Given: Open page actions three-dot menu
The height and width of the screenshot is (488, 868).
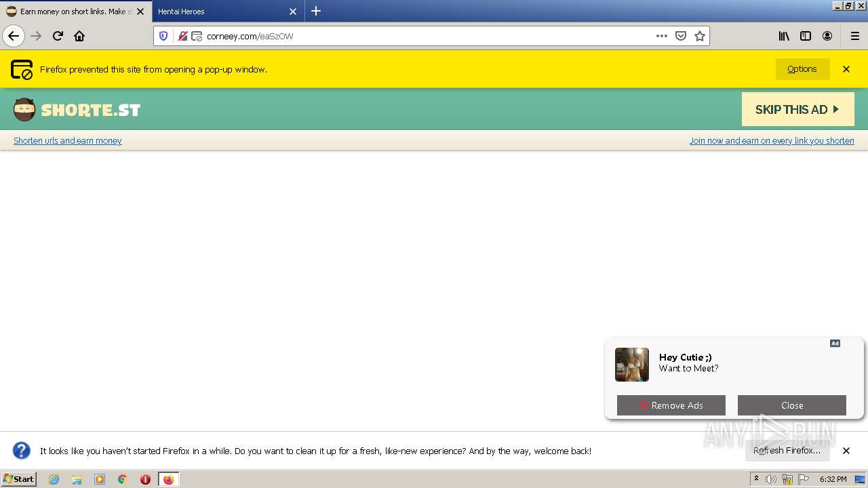Looking at the screenshot, I should (x=662, y=36).
